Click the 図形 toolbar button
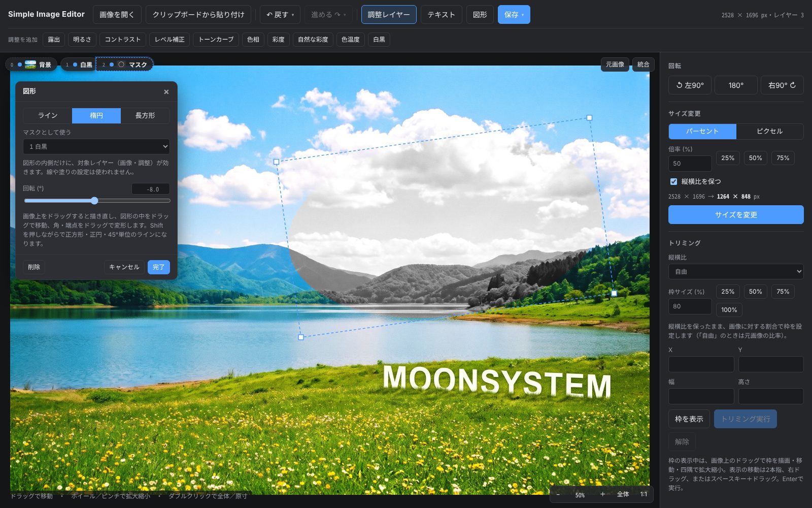 480,15
